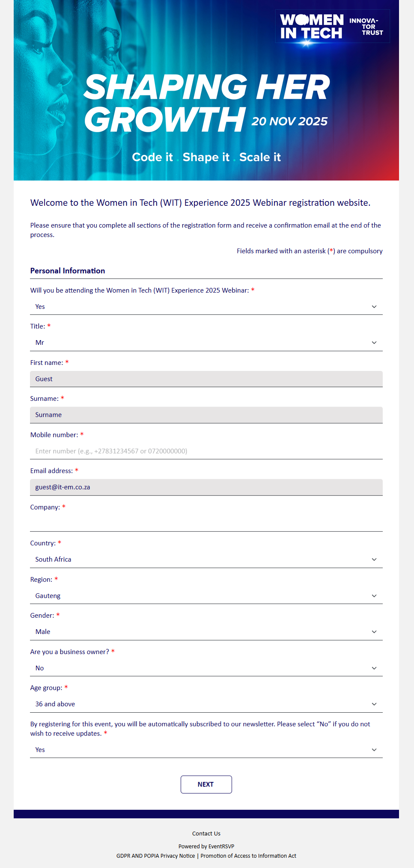Open the webinar attendance dropdown
Viewport: 414px width, 868px height.
(206, 307)
